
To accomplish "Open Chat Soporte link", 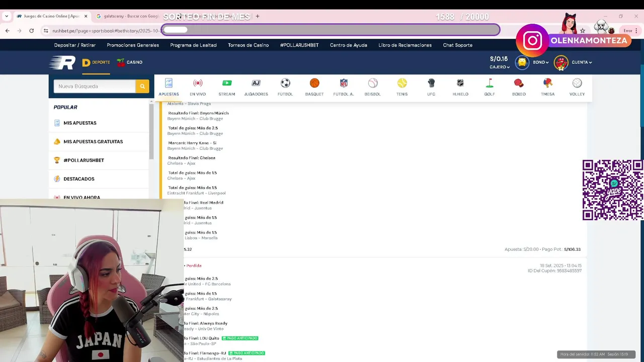I will (458, 45).
